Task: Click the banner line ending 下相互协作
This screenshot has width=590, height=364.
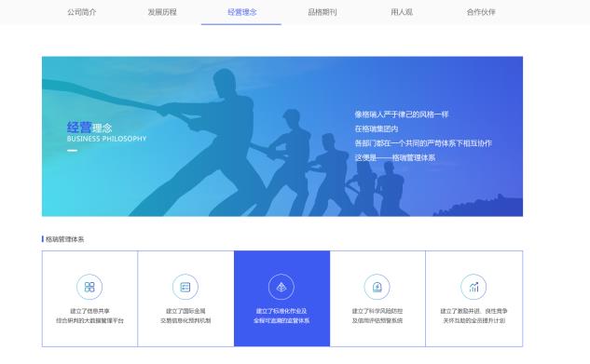Action: click(423, 143)
